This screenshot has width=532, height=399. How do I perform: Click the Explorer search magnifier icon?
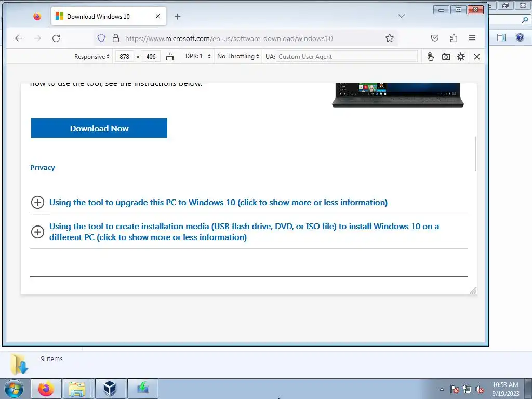(x=525, y=20)
